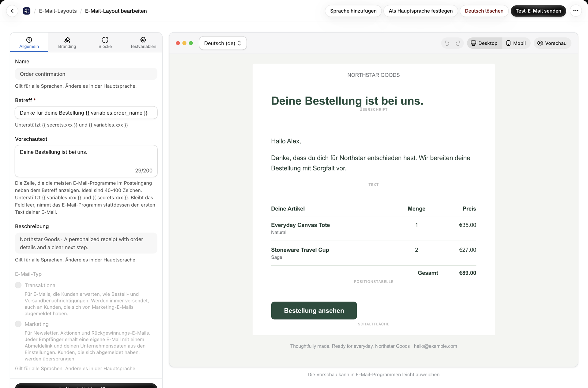Click the red window dot in preview
Viewport: 588px width, 388px height.
pyautogui.click(x=178, y=43)
